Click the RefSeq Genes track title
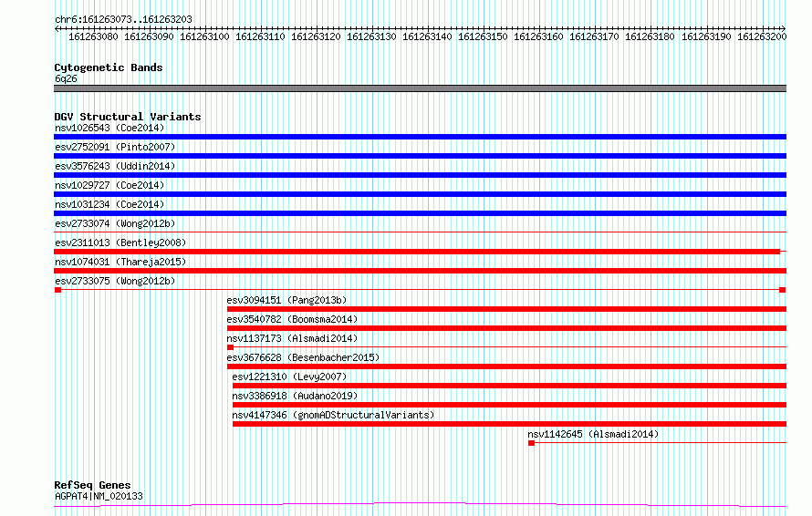The image size is (812, 516). click(x=92, y=485)
